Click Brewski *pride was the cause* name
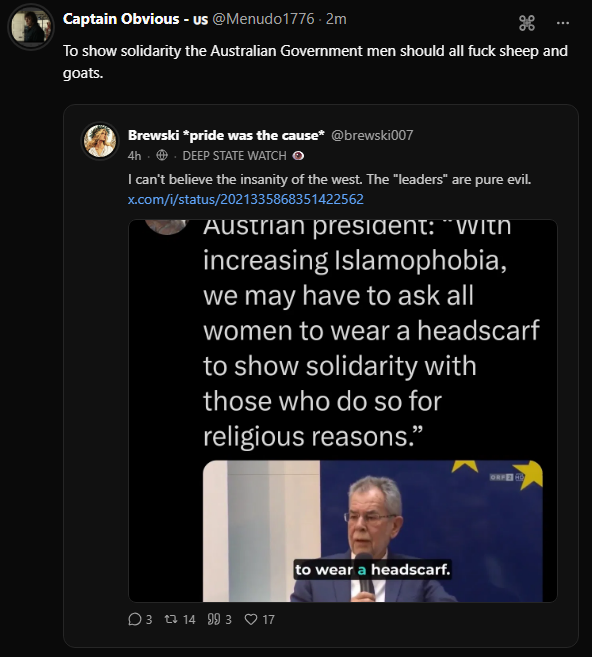 coord(226,135)
